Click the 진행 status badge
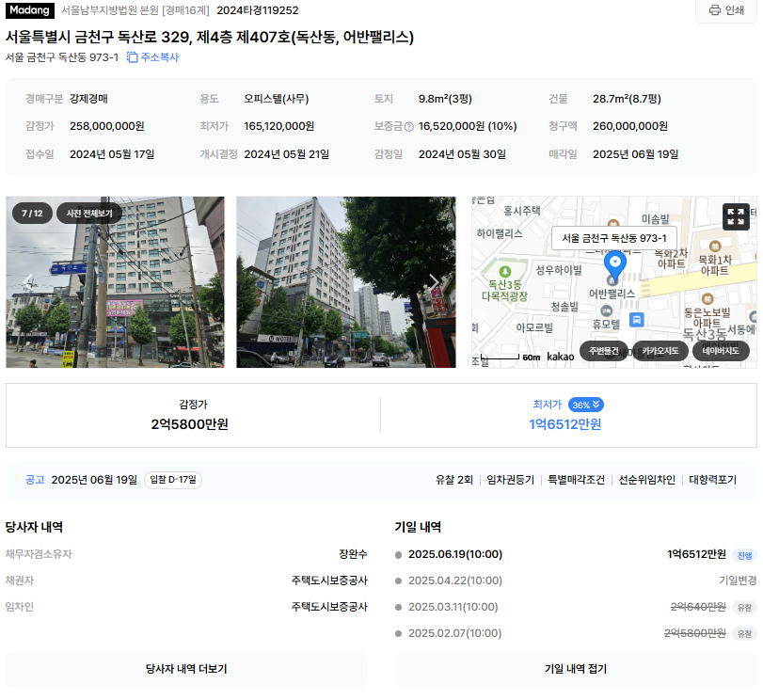 [744, 555]
